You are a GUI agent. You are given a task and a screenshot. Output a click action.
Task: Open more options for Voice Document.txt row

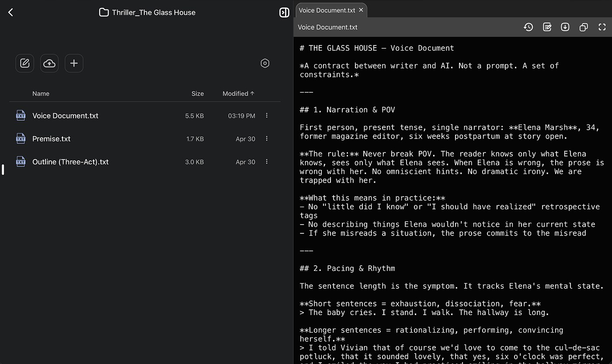tap(267, 116)
